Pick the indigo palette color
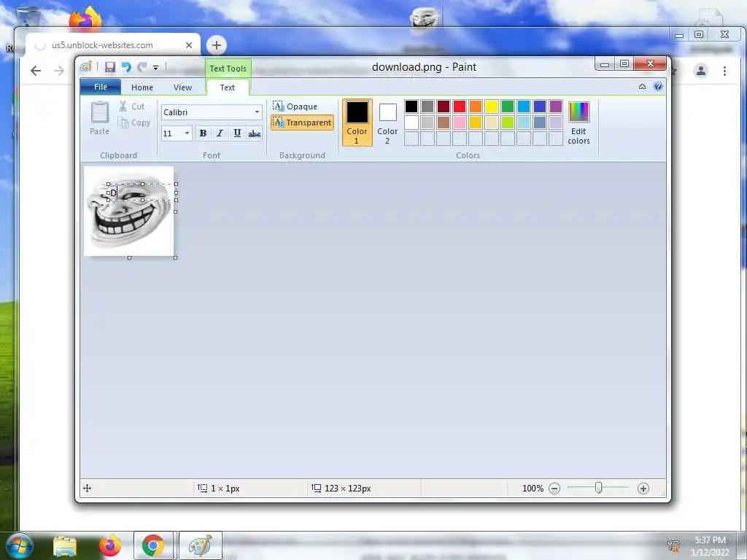The width and height of the screenshot is (747, 560). [x=540, y=106]
